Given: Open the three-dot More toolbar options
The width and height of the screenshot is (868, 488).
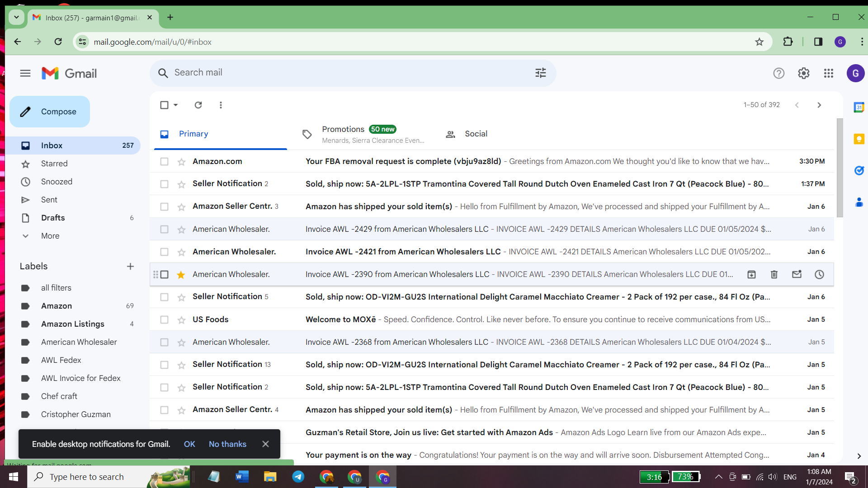Looking at the screenshot, I should tap(221, 105).
